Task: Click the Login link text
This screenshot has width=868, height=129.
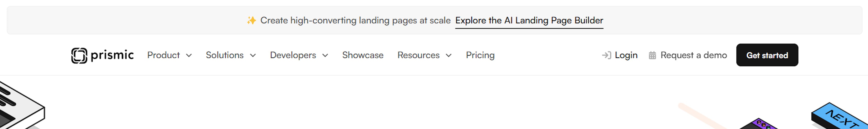Action: [x=626, y=55]
